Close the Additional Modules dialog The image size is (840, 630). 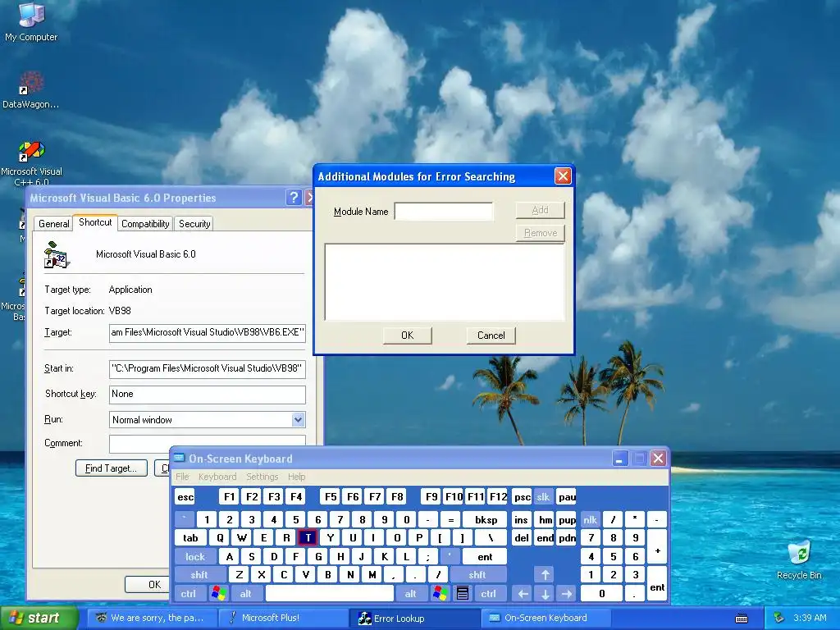tap(563, 176)
